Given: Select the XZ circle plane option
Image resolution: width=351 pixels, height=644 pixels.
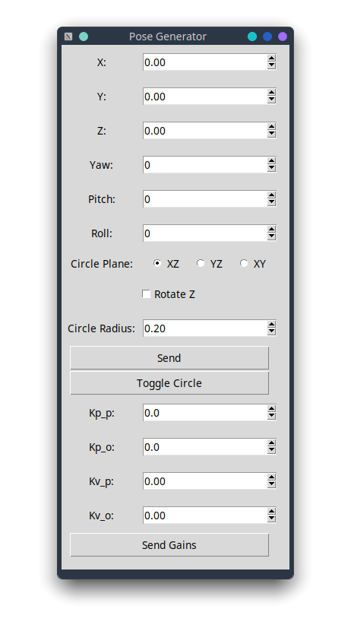Looking at the screenshot, I should coord(157,263).
